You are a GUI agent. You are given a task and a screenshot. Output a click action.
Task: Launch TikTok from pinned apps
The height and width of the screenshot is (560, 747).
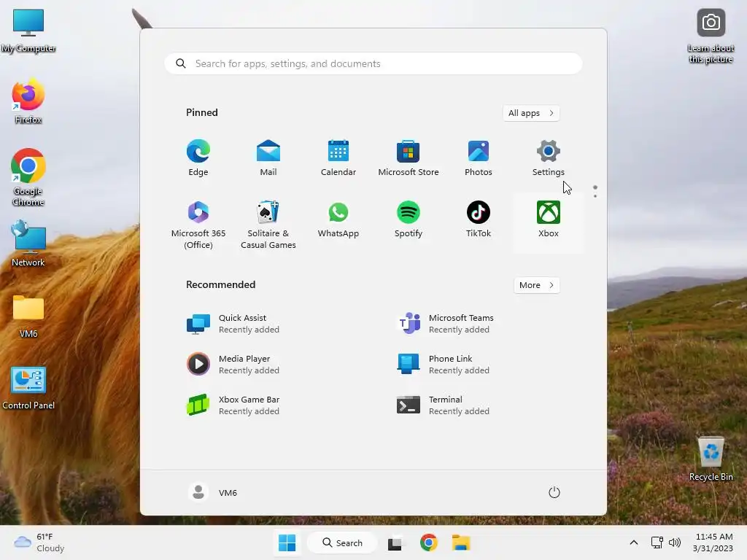[479, 220]
